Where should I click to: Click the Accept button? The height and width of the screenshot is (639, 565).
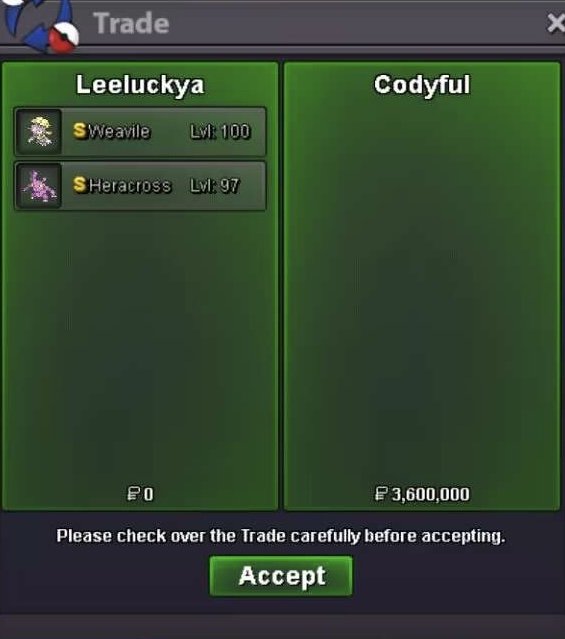(x=281, y=576)
